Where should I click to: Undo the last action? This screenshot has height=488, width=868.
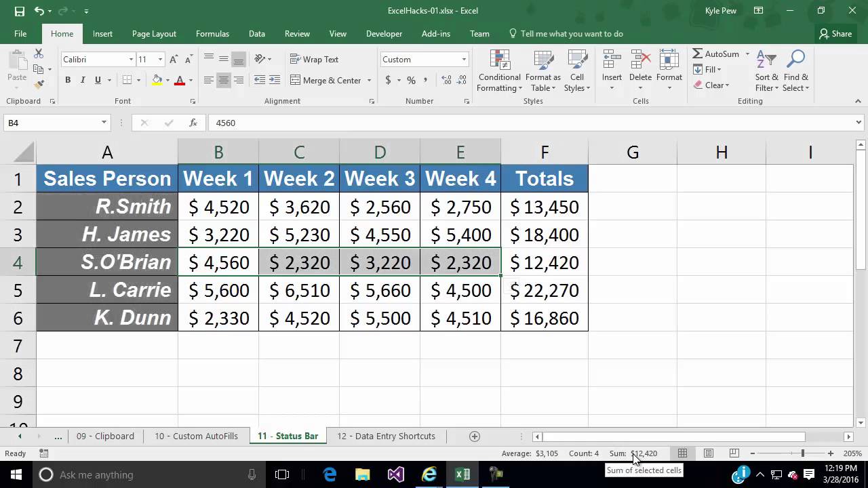[x=39, y=11]
